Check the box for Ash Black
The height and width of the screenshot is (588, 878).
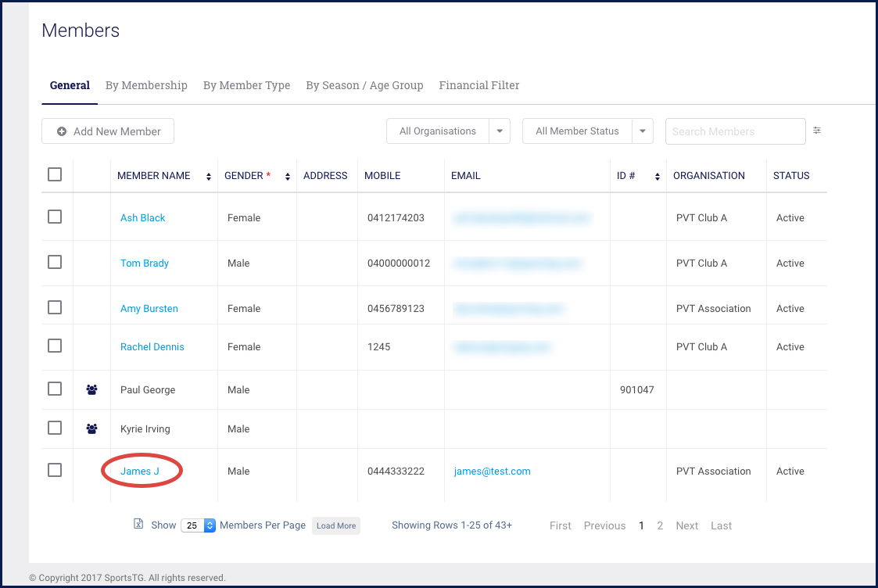click(55, 217)
